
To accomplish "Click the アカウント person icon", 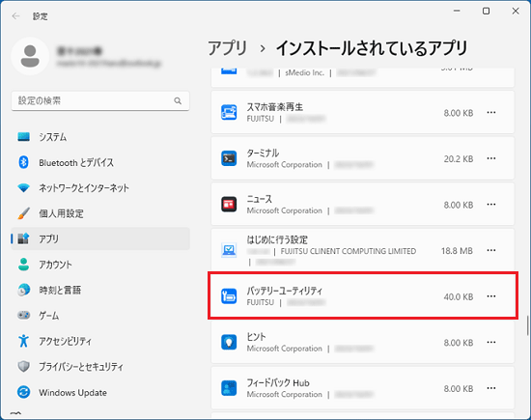I will pyautogui.click(x=24, y=265).
